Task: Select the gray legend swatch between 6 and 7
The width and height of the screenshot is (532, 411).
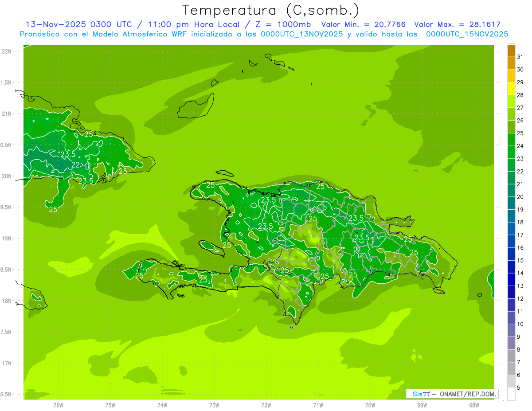Action: [511, 368]
